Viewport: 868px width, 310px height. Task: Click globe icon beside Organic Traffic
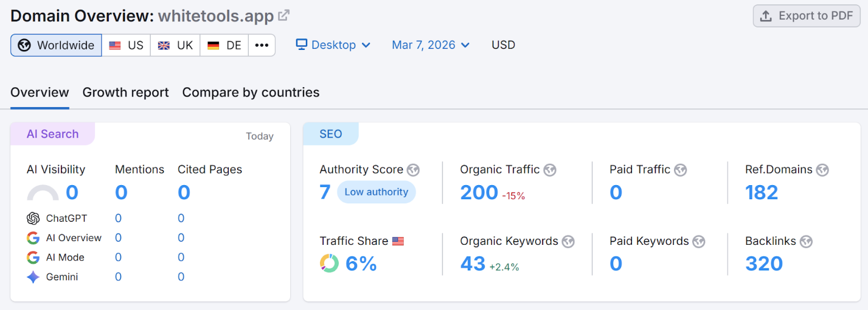(550, 170)
